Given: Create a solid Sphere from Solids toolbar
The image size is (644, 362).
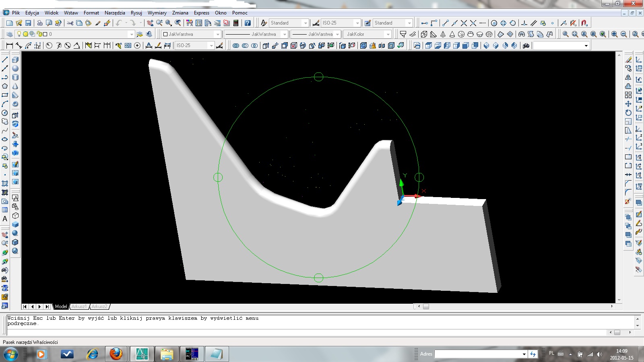Looking at the screenshot, I should pos(15,68).
